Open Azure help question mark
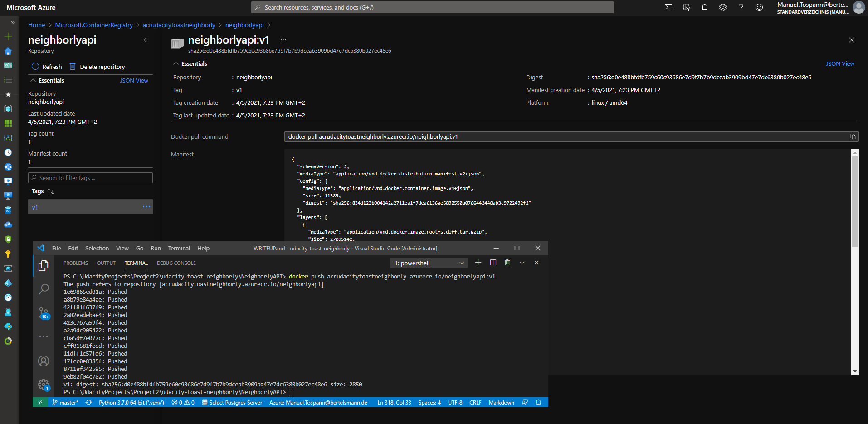Screen dimensions: 868x424 [x=741, y=7]
